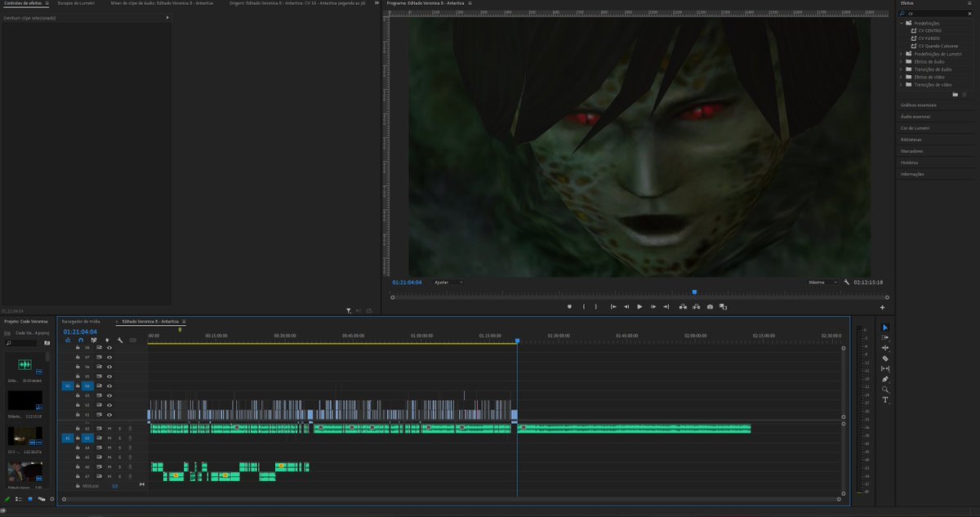Screen dimensions: 980x517
Task: Open Program monitor wrench settings
Action: click(848, 282)
